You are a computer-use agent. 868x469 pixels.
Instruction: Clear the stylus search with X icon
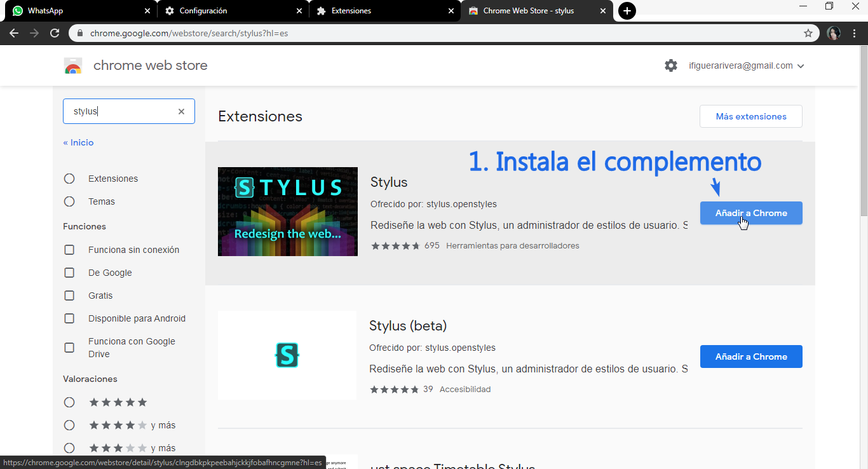tap(181, 111)
